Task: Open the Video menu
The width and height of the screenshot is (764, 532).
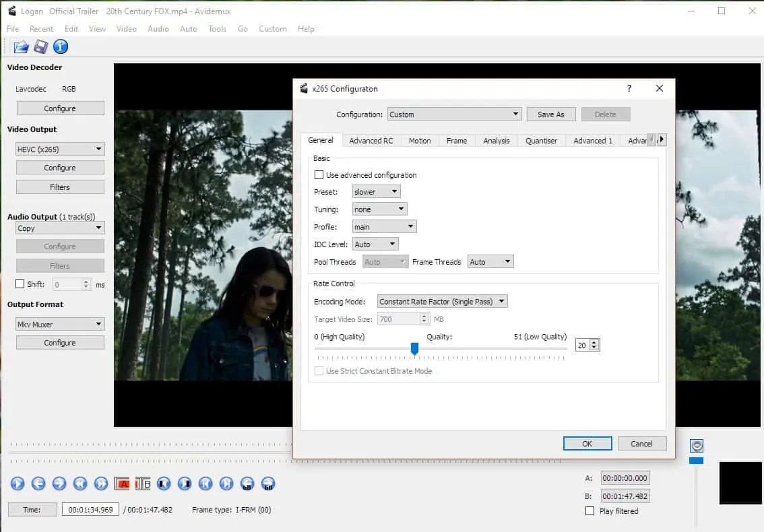Action: (127, 29)
